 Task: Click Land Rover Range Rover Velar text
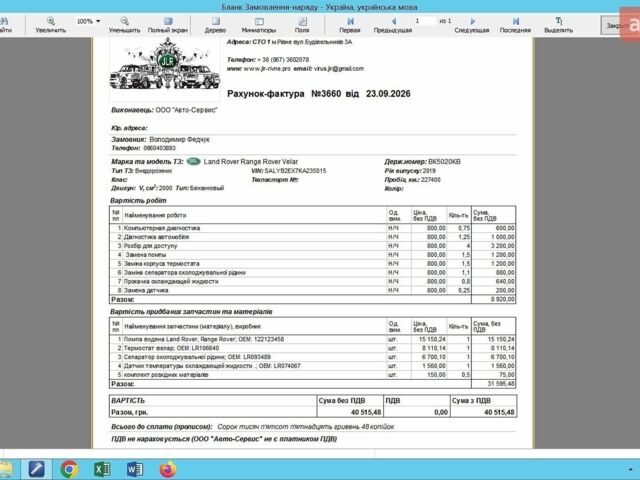[x=251, y=162]
